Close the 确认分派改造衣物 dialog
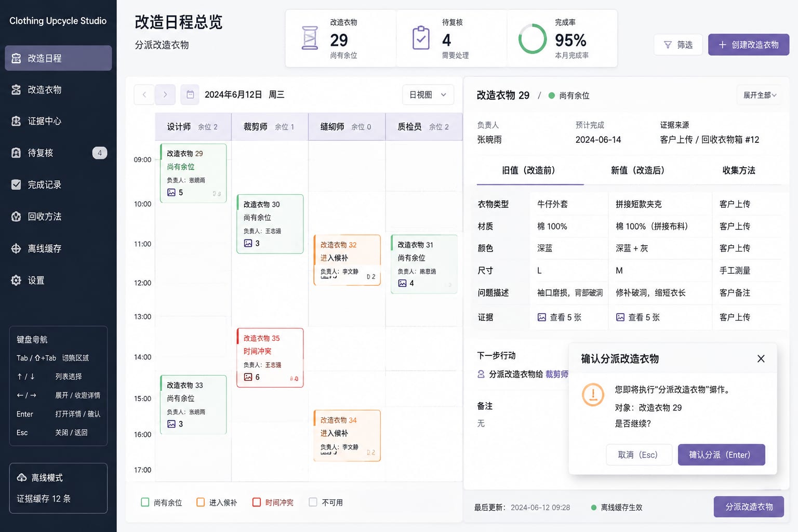This screenshot has height=532, width=798. point(761,358)
